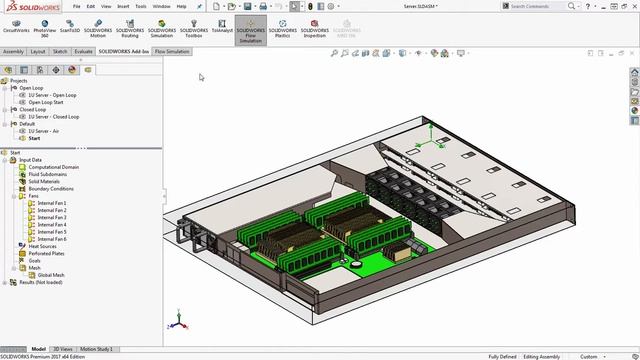The width and height of the screenshot is (640, 360).
Task: Switch to the DisplayManager tab
Action: click(x=72, y=70)
